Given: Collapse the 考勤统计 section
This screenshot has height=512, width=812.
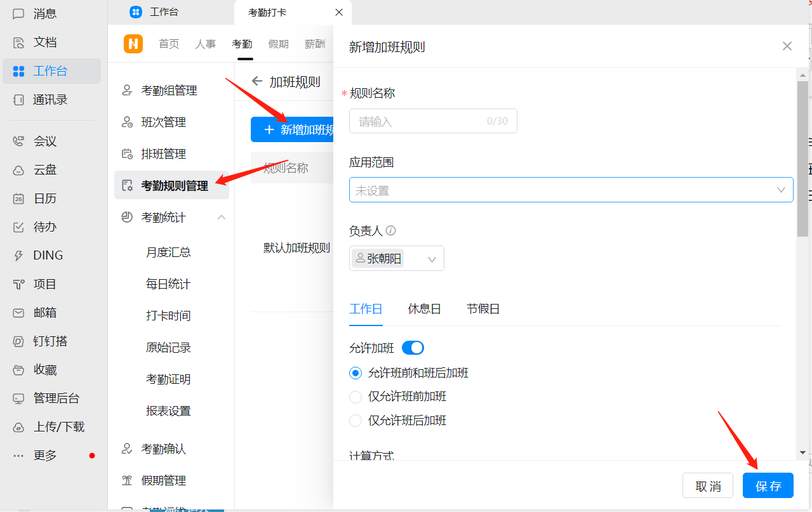Looking at the screenshot, I should coord(220,216).
